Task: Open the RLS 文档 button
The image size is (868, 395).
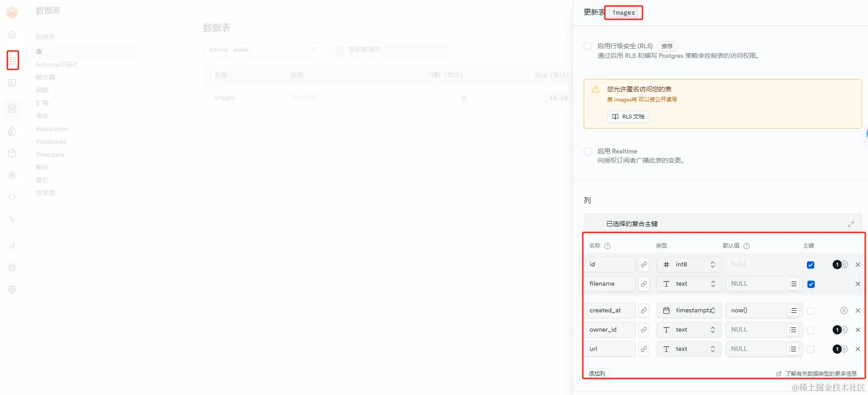Action: point(628,117)
